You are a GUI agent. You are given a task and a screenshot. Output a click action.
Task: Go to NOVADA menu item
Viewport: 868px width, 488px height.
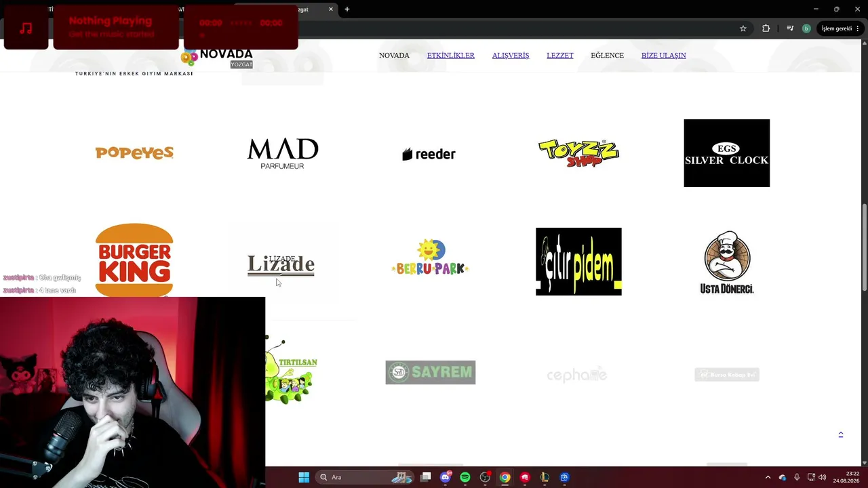[x=394, y=56]
